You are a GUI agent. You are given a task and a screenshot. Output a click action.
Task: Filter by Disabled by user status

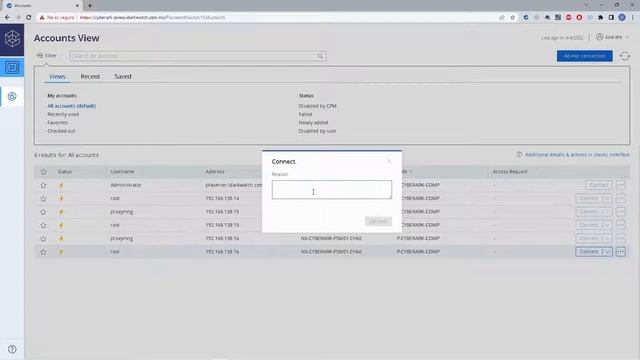pyautogui.click(x=318, y=131)
